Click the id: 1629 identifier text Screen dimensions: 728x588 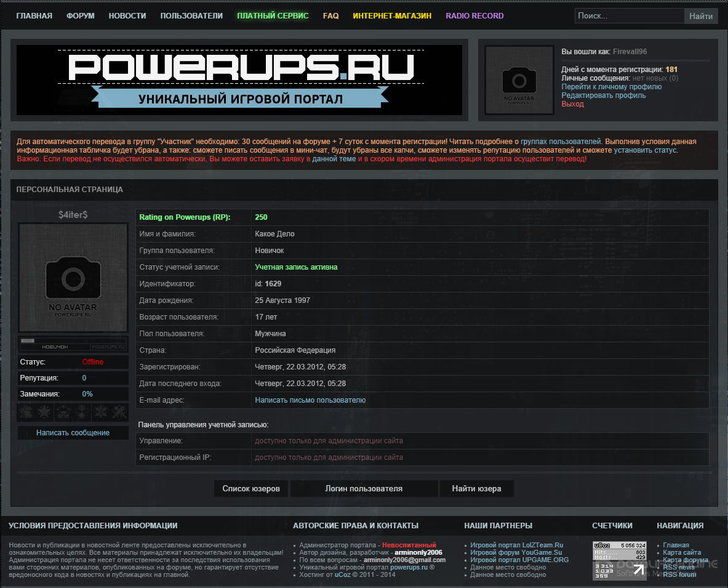[268, 284]
